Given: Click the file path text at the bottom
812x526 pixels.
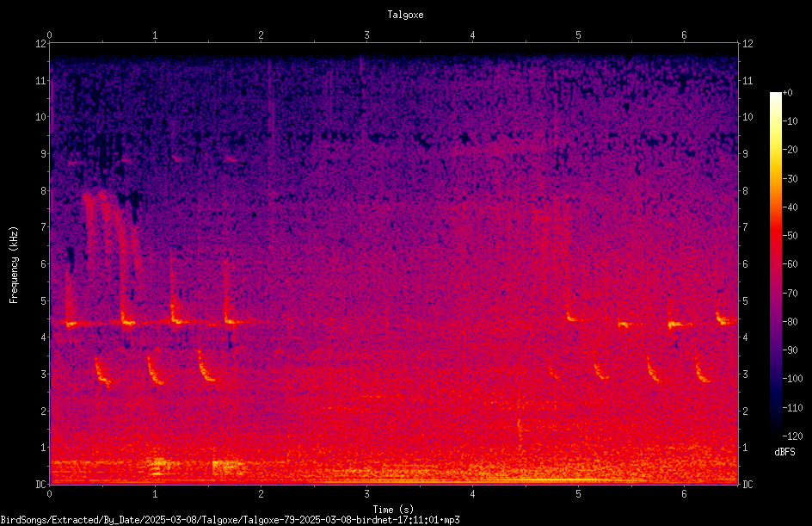Looking at the screenshot, I should (x=230, y=520).
